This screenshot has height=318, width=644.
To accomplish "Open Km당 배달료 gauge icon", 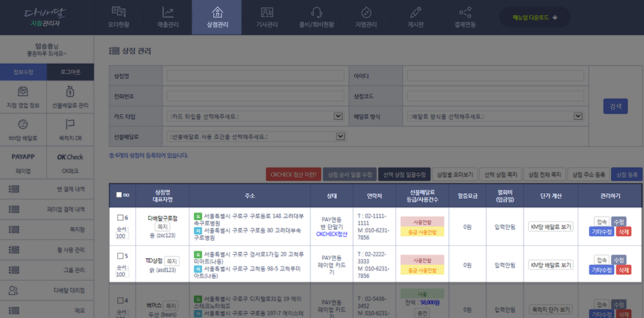I will [23, 124].
